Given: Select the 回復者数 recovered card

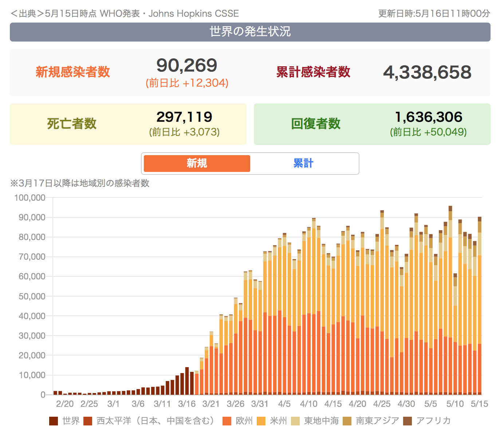Looking at the screenshot, I should pos(372,124).
